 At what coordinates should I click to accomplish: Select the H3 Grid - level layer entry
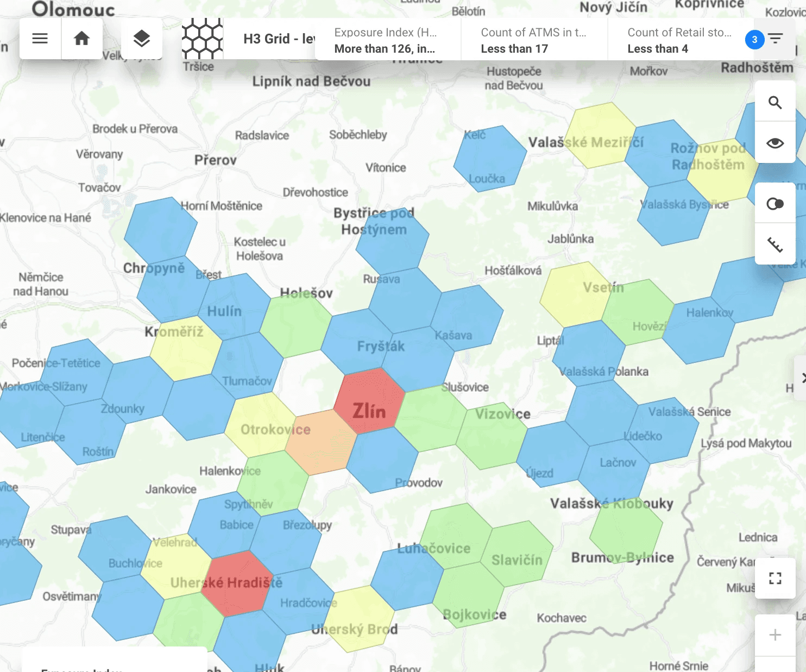tap(277, 39)
